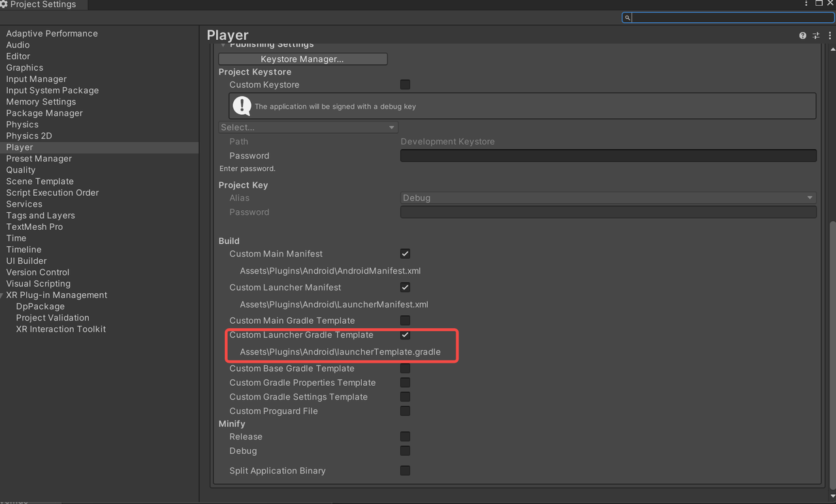Uncheck the Custom Main Manifest checkbox

point(405,253)
